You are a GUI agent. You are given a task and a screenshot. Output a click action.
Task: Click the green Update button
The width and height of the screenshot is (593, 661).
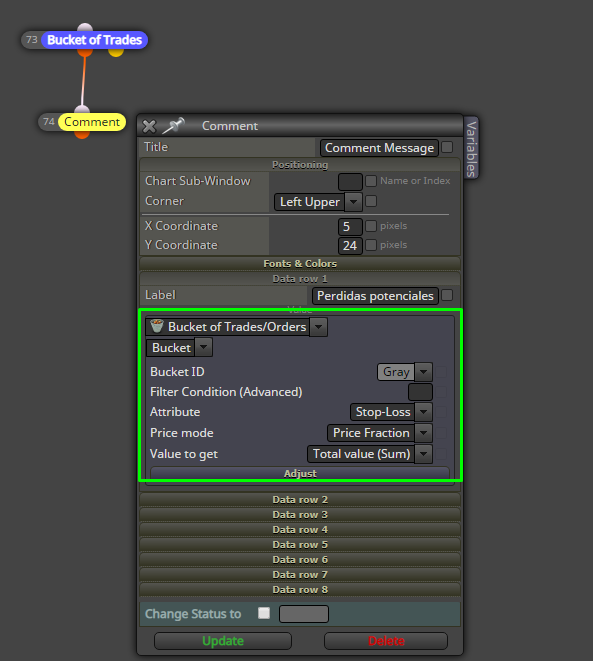[223, 641]
